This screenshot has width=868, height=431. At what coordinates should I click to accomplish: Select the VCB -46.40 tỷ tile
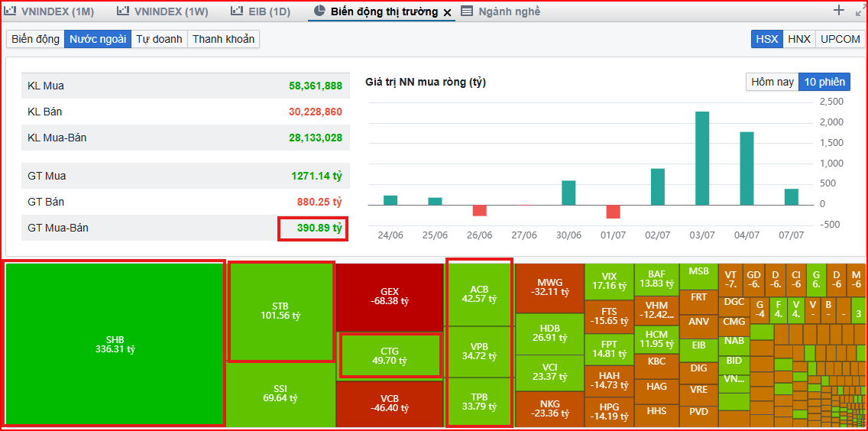pos(390,403)
